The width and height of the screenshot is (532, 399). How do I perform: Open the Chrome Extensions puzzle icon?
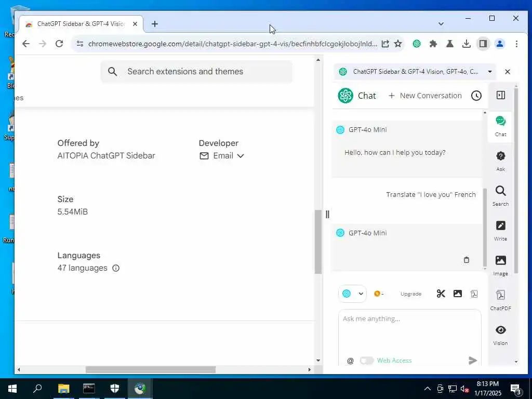[x=433, y=44]
